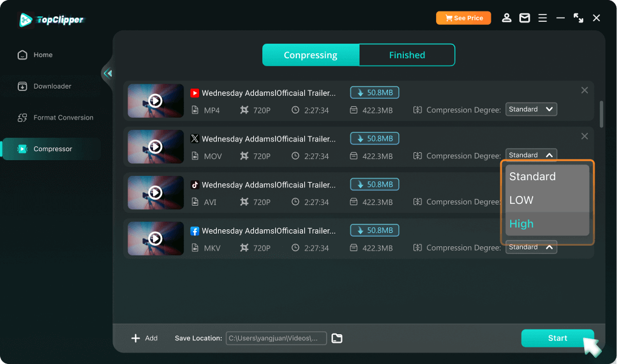Select the Compressor sidebar item
The height and width of the screenshot is (364, 617).
[51, 149]
